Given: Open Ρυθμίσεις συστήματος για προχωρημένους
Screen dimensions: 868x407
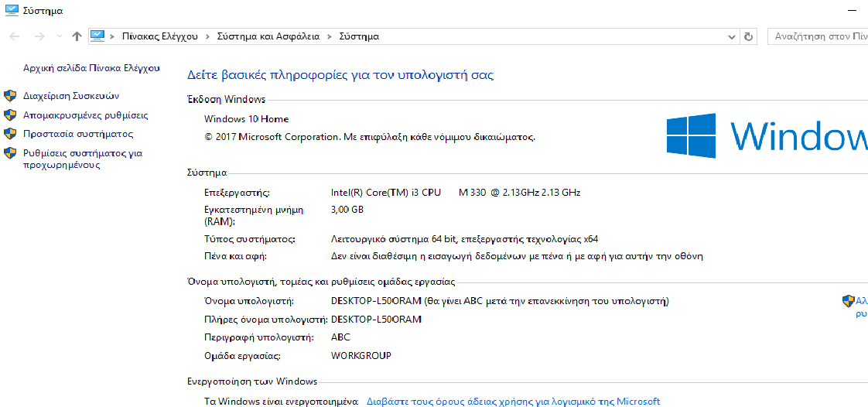Looking at the screenshot, I should (x=82, y=159).
